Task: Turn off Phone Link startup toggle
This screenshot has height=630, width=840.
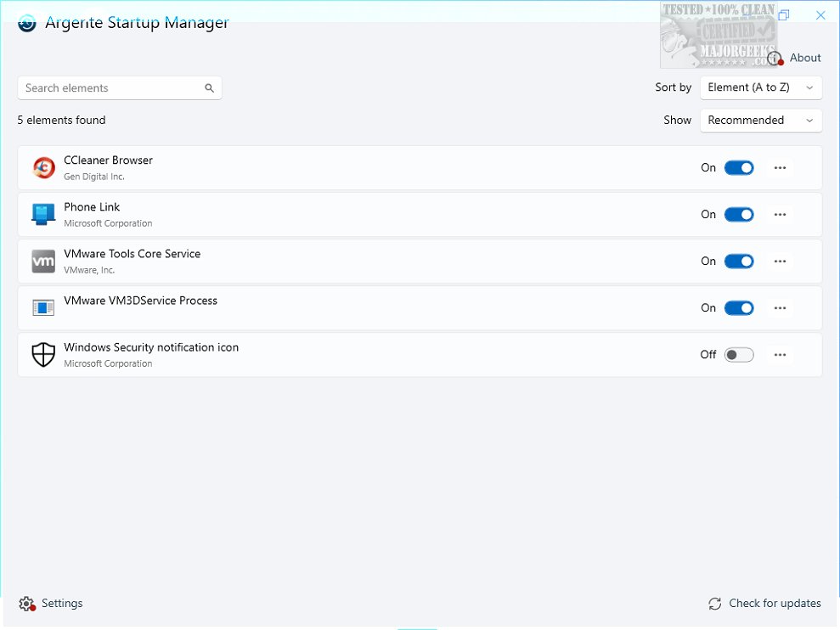Action: (738, 214)
